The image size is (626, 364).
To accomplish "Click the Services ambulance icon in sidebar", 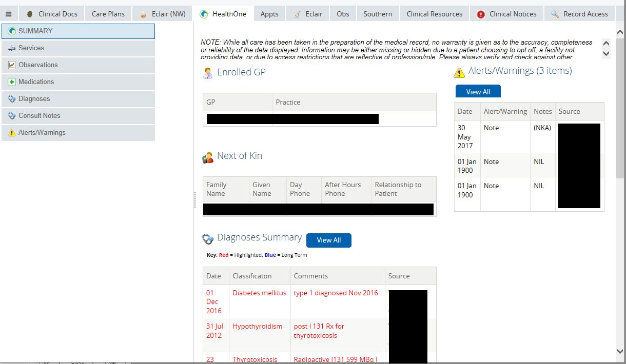I will click(11, 48).
